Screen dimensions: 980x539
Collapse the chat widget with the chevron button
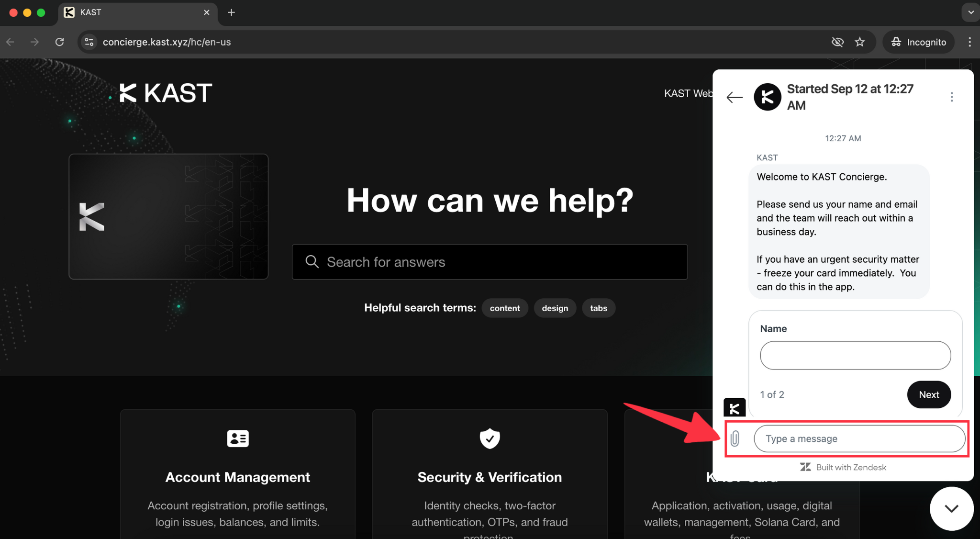click(951, 508)
